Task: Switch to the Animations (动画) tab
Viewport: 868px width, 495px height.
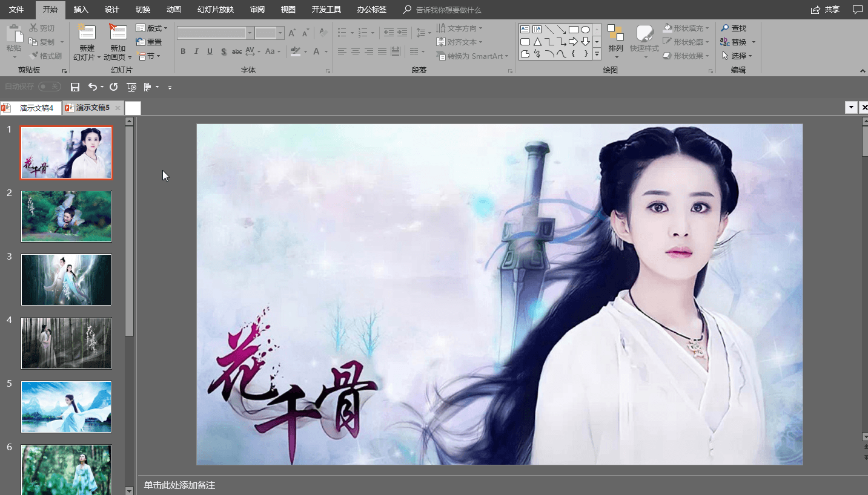Action: pos(174,10)
